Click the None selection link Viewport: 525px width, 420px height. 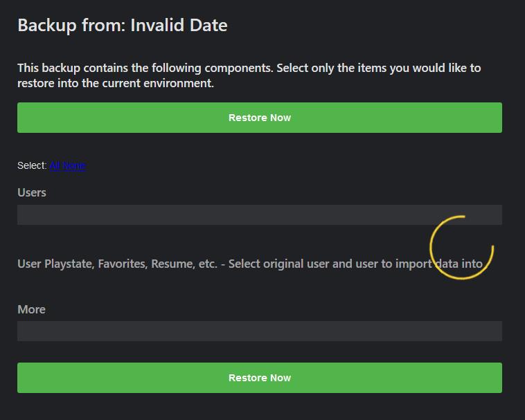[x=75, y=165]
